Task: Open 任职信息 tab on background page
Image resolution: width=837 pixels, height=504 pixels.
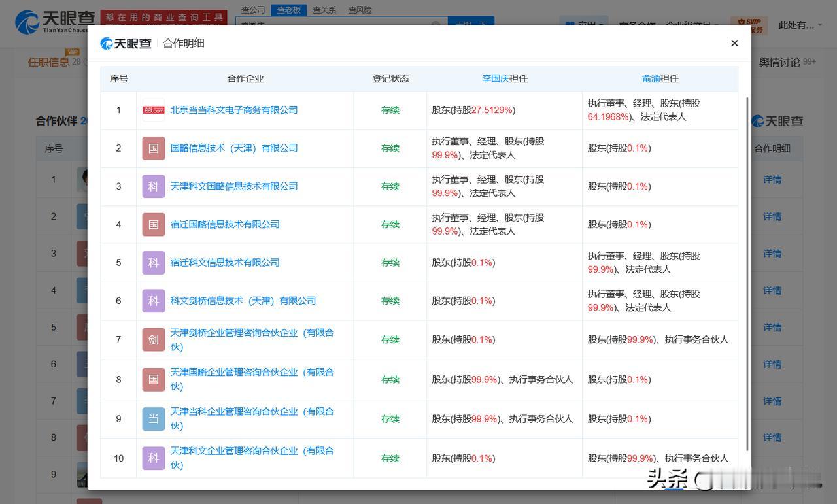Action: (48, 62)
